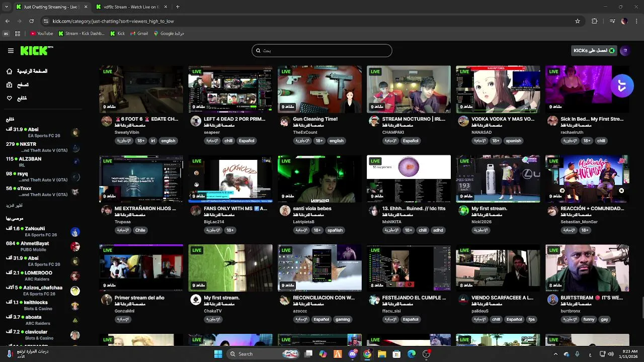644x362 pixels.
Task: Show hidden system tray icons
Action: [555, 354]
